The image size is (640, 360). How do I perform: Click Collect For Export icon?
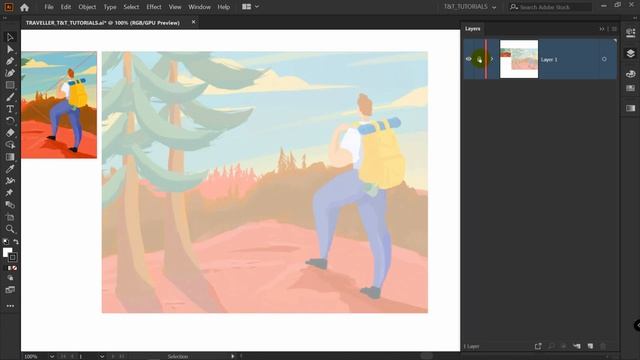tap(538, 346)
